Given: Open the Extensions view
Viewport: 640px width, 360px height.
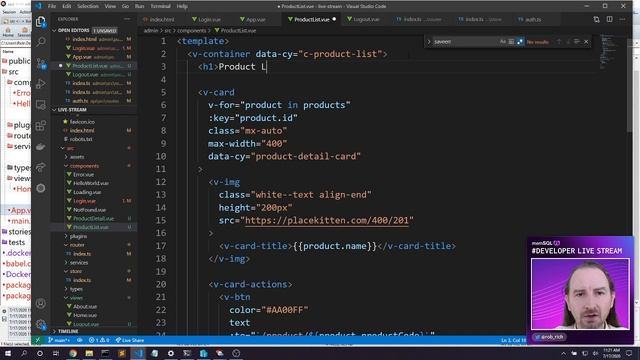Looking at the screenshot, I should tap(41, 126).
